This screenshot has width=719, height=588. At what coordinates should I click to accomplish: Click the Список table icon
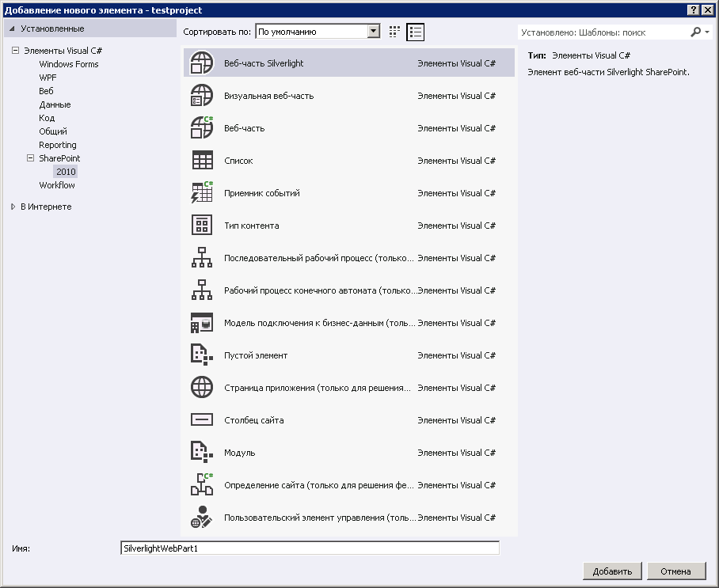(203, 161)
